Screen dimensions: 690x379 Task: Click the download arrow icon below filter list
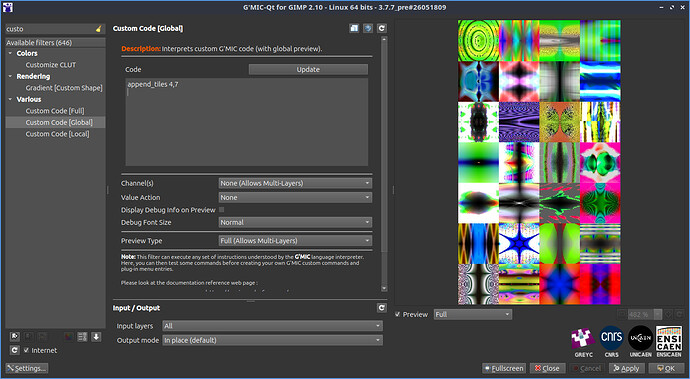pyautogui.click(x=96, y=337)
